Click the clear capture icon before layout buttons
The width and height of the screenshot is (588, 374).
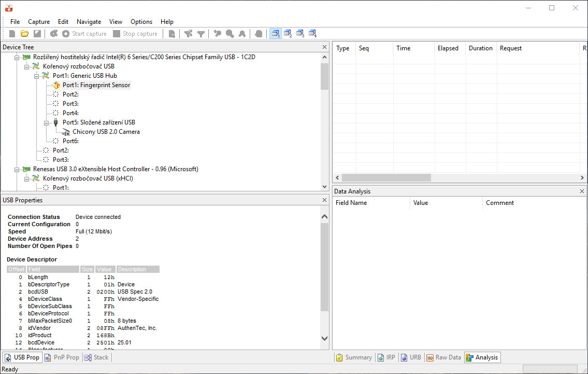[259, 34]
